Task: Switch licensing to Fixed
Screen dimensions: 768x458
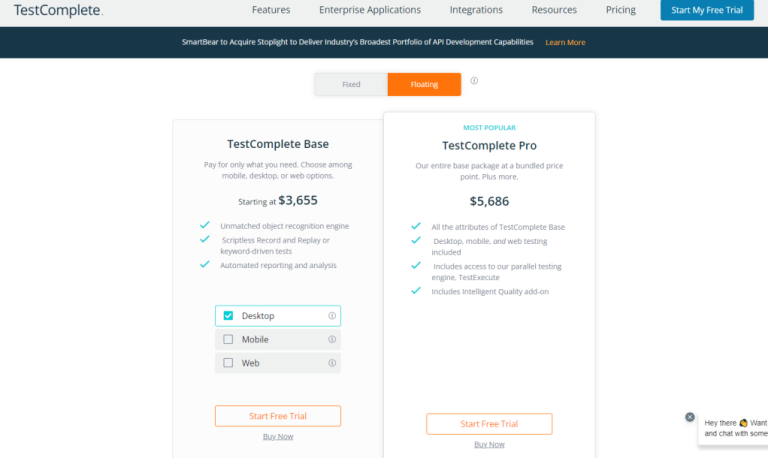Action: pyautogui.click(x=351, y=84)
